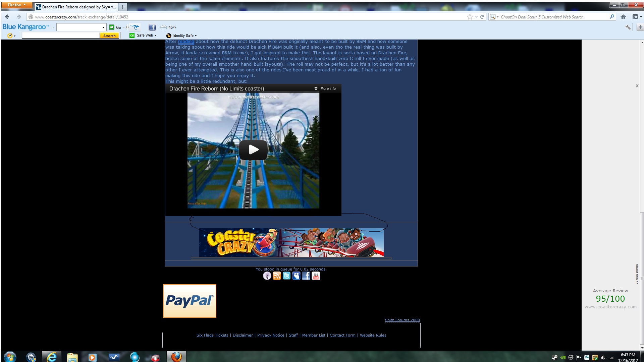Click the Blue Kangaroo Go button
Viewport: 644px width, 362px height.
pyautogui.click(x=115, y=27)
